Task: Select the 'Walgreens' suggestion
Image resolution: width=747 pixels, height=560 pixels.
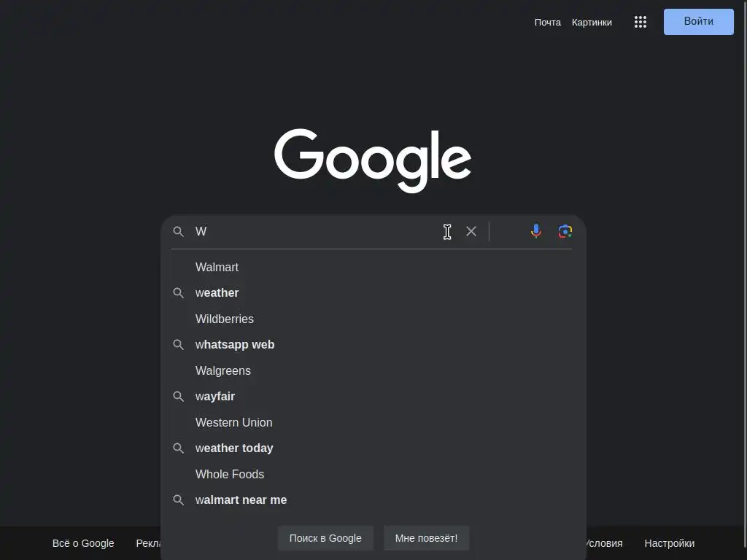Action: (373, 371)
